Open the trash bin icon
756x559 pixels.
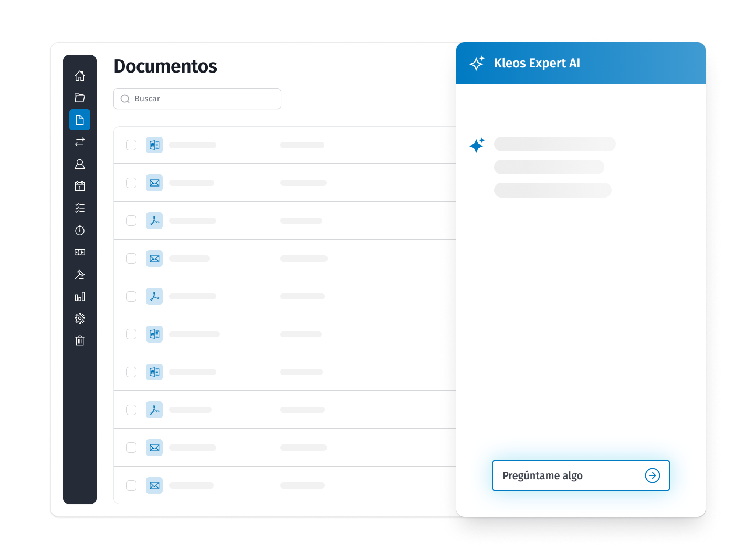click(80, 340)
